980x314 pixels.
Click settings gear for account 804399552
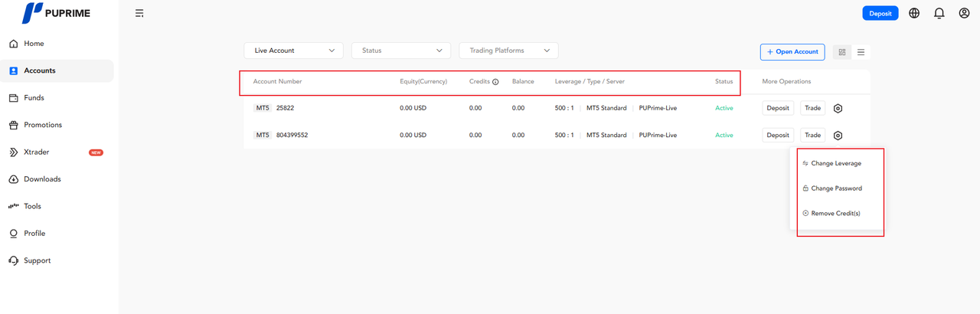(x=838, y=136)
